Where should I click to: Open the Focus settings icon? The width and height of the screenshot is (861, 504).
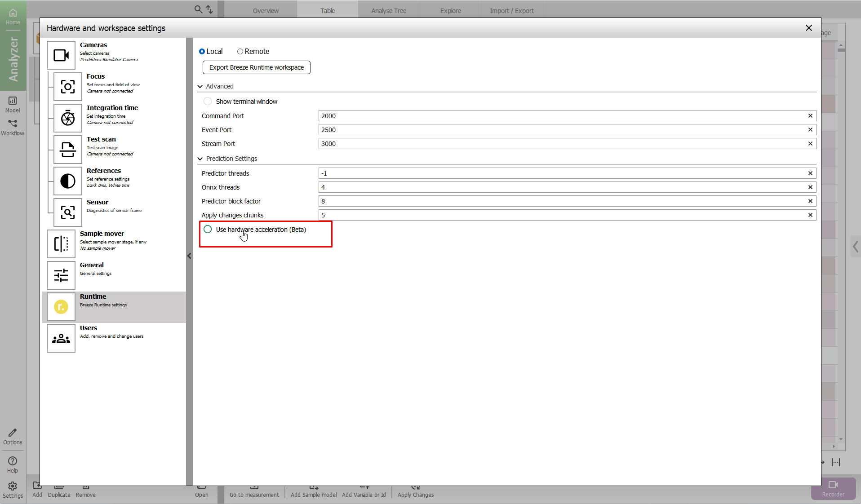[68, 87]
